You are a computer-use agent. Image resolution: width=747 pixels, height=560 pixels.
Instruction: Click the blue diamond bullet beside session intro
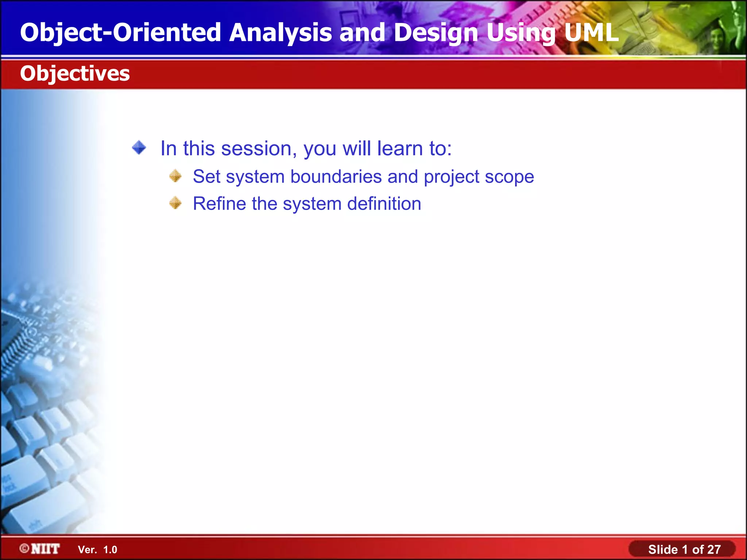tap(139, 148)
